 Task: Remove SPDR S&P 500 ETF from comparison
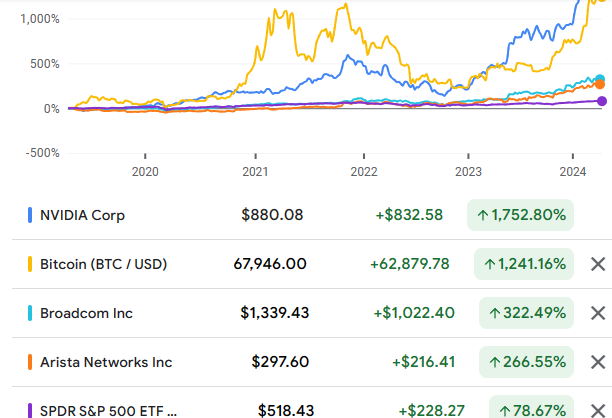pyautogui.click(x=598, y=411)
